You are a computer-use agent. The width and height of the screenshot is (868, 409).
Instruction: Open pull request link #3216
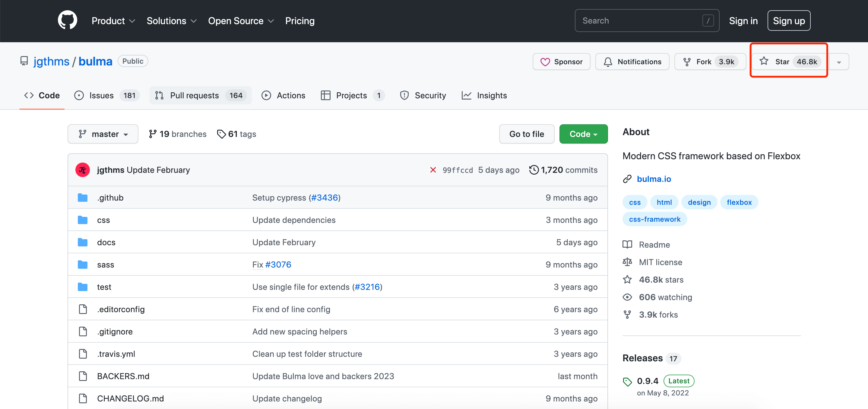tap(367, 287)
